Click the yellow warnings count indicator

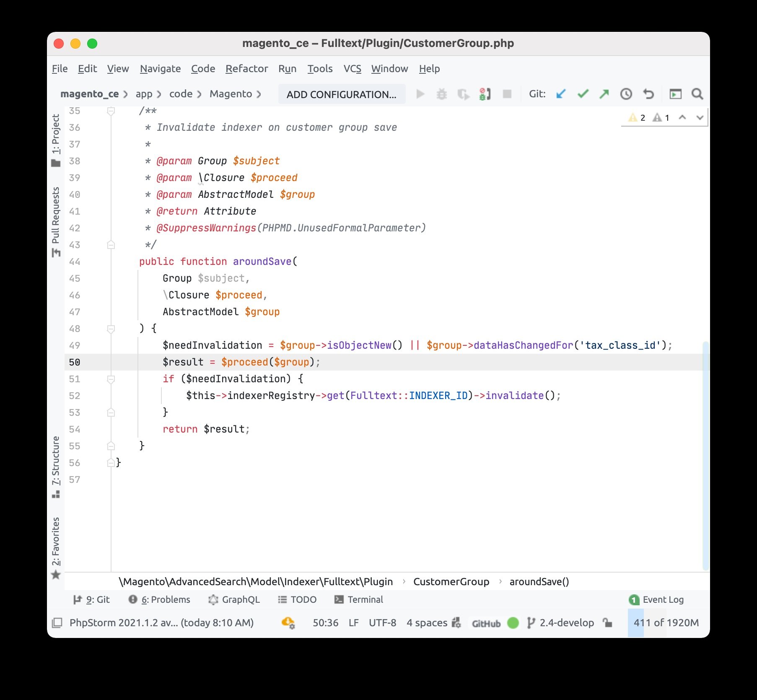pyautogui.click(x=637, y=117)
